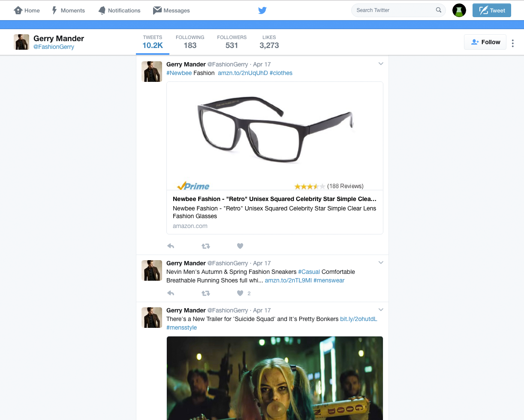Open the glasses product image

pos(275,136)
